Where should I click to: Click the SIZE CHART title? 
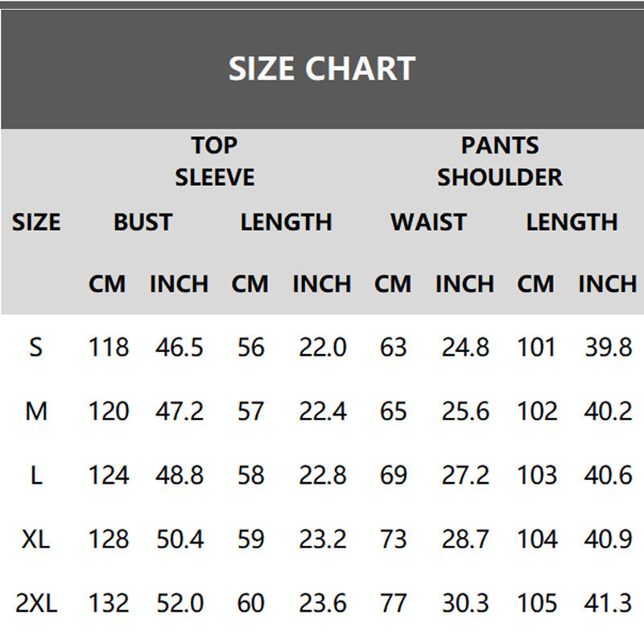pos(321,69)
